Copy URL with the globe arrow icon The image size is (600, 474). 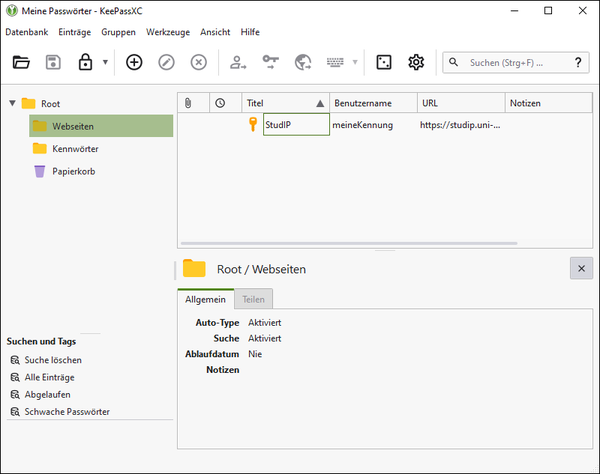[x=303, y=62]
